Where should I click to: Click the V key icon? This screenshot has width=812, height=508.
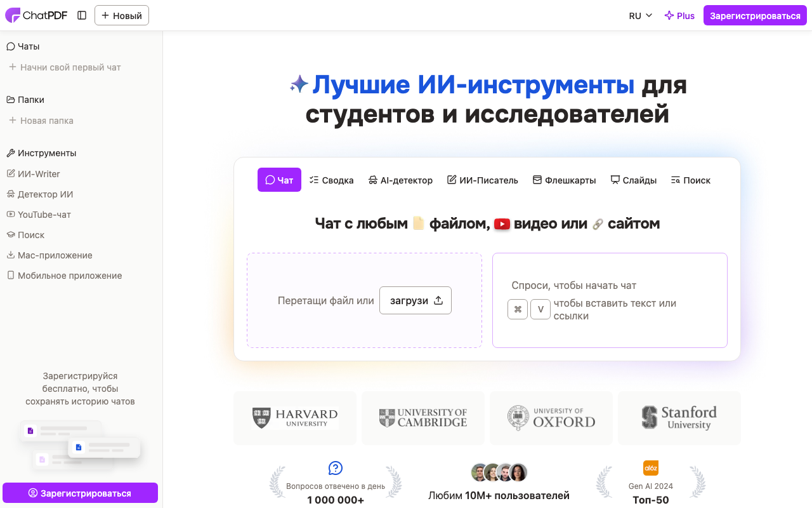pos(540,309)
